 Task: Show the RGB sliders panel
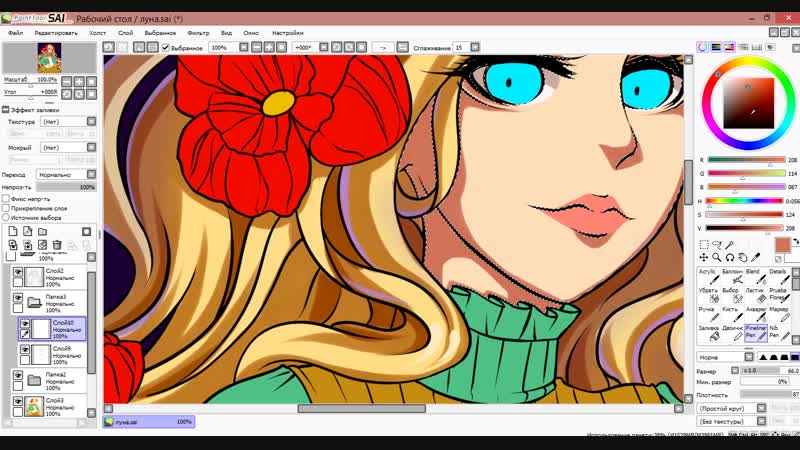click(716, 47)
